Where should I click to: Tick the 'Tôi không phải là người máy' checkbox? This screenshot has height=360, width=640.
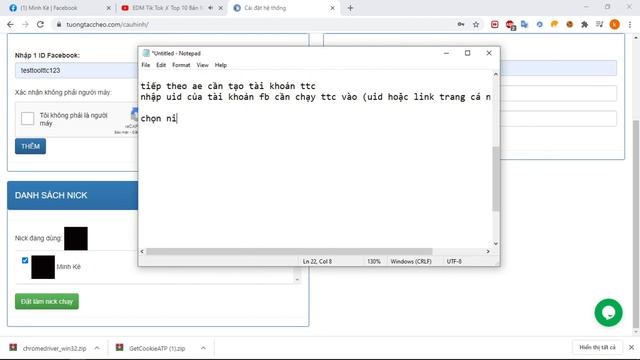coord(27,118)
